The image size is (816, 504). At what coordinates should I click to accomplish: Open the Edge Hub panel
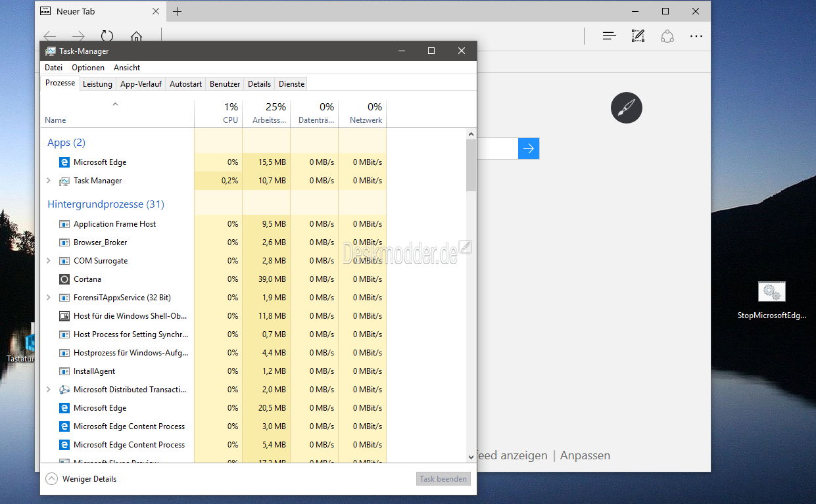tap(610, 36)
